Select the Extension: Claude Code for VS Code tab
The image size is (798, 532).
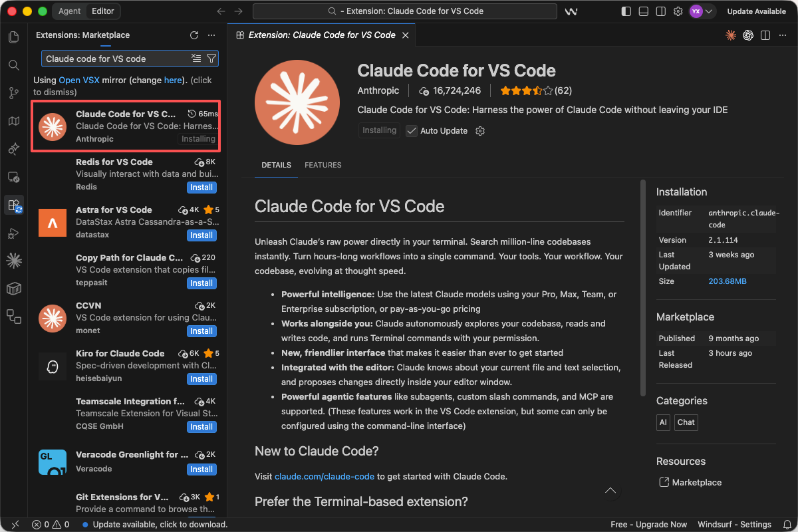[322, 35]
